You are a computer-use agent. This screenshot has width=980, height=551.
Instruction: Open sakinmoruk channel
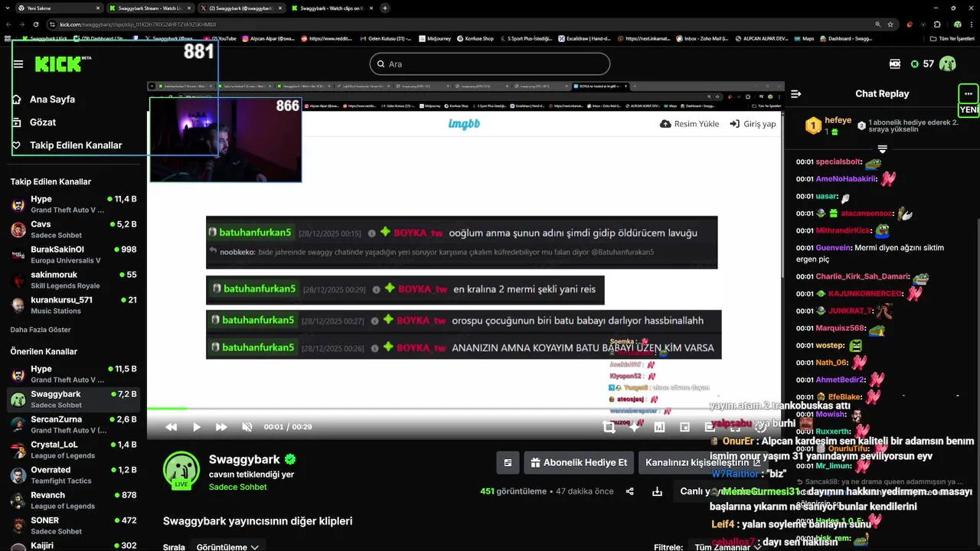tap(73, 280)
